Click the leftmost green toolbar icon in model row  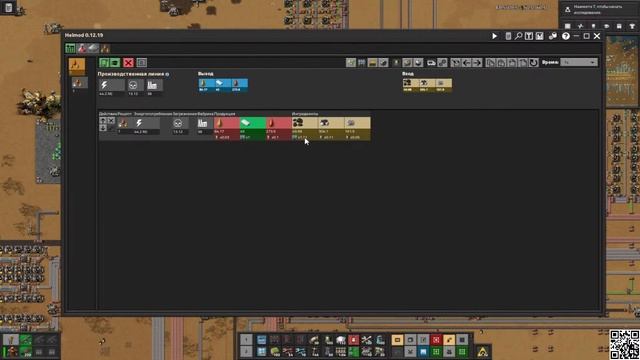[351, 62]
